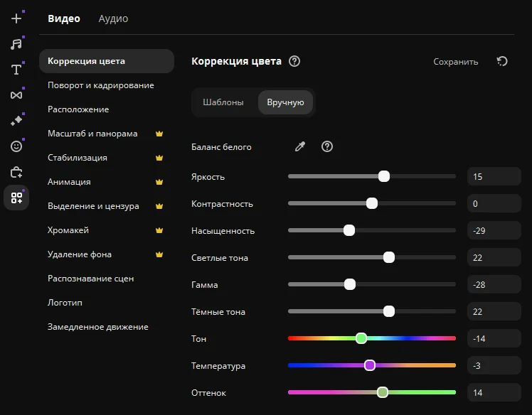Image resolution: width=532 pixels, height=415 pixels.
Task: Click the plus import icon in sidebar
Action: tap(16, 18)
